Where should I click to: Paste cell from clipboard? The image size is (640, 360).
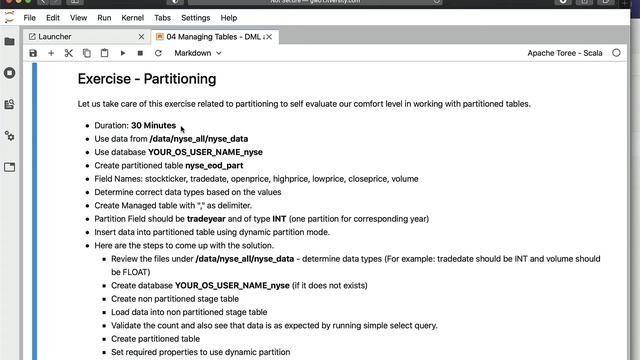click(104, 53)
